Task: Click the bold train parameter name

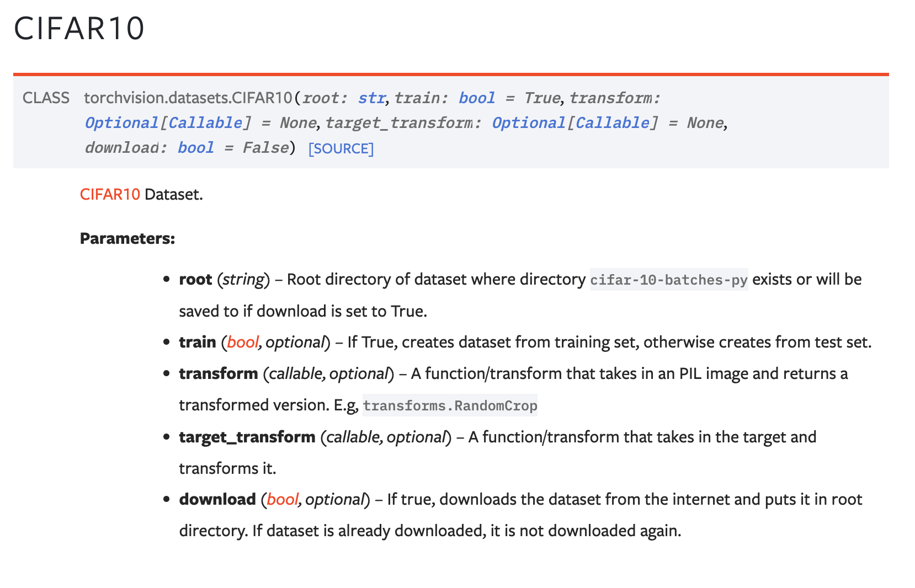Action: 197,342
